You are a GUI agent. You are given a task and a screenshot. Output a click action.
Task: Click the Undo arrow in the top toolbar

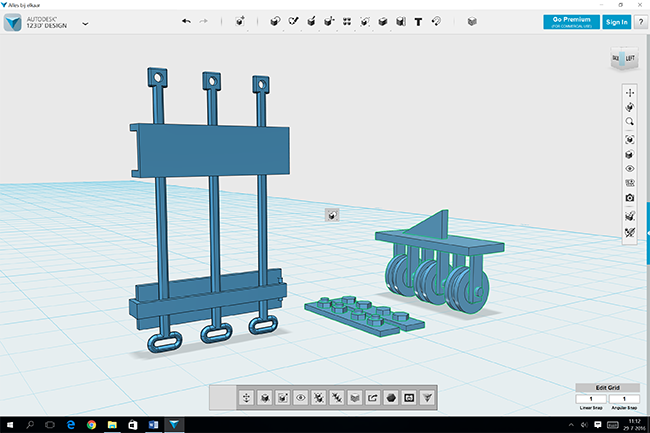[x=186, y=21]
